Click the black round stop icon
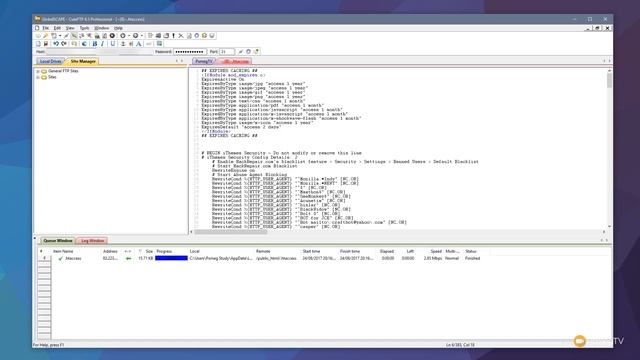 [112, 36]
